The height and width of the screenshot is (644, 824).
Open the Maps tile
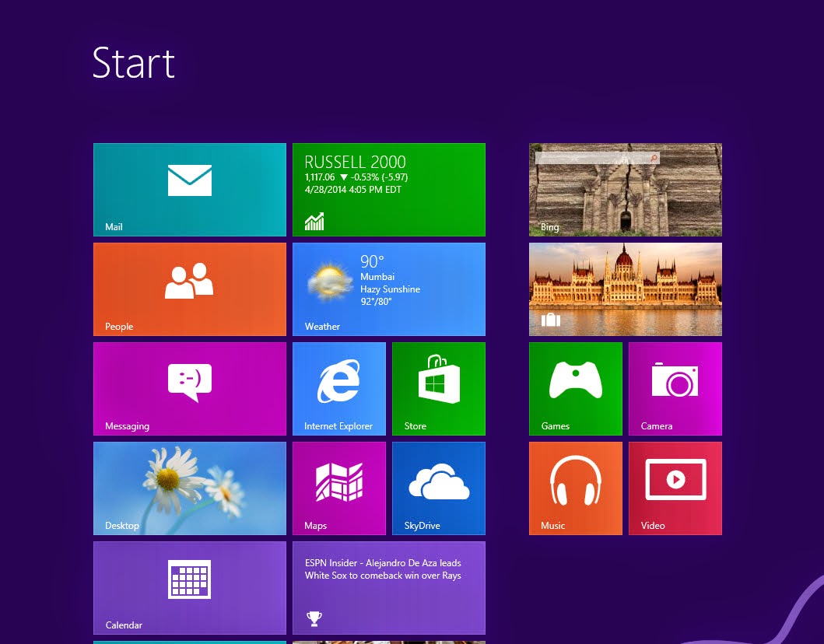tap(339, 488)
